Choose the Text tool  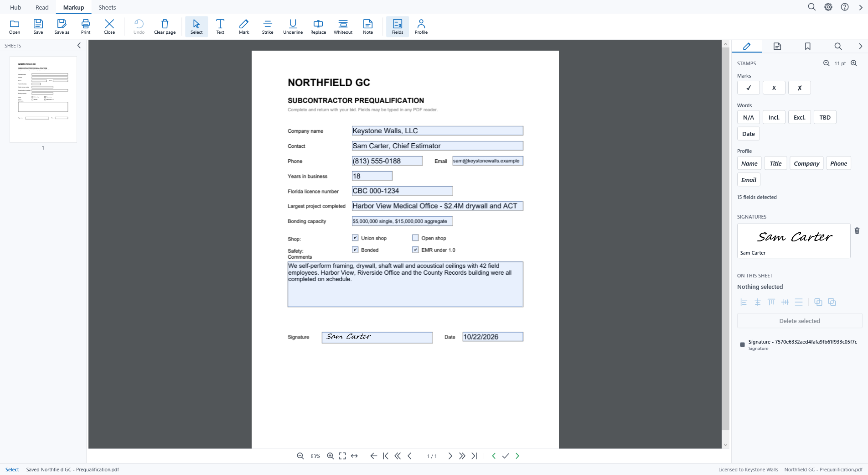pyautogui.click(x=220, y=26)
